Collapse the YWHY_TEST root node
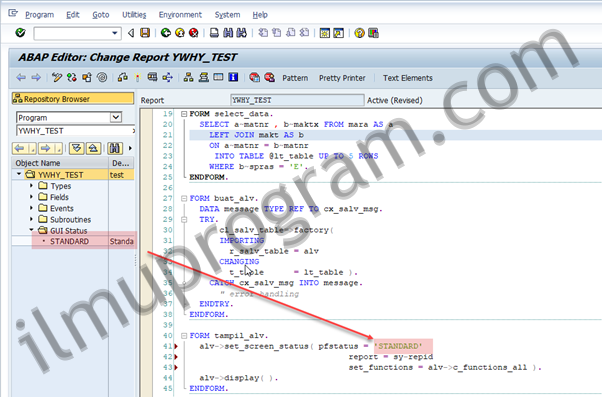Viewport: 602px width, 397px height. point(19,174)
